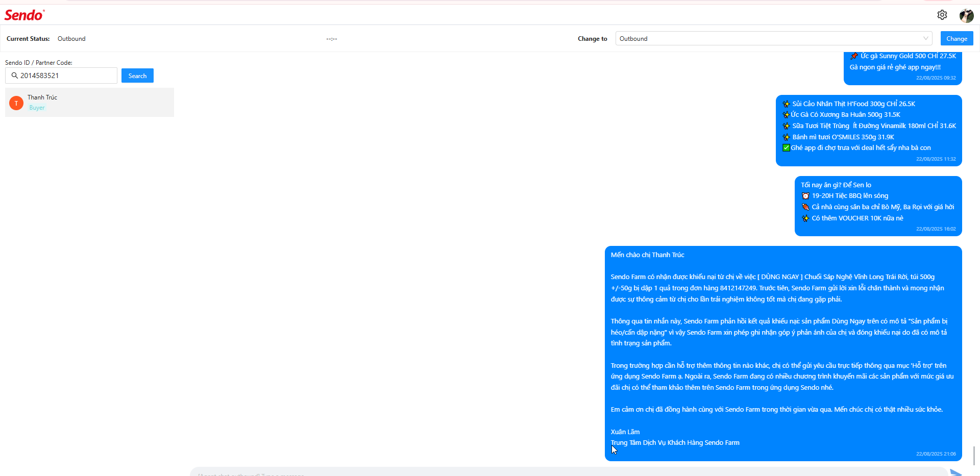Focus the Sendo ID / Partner Code input
Viewport: 980px width, 476px height.
point(61,76)
